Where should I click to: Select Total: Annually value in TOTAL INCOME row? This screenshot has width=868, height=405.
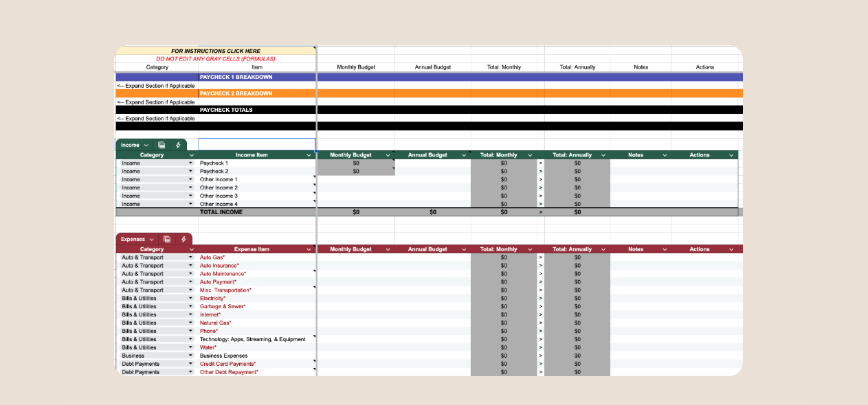click(577, 213)
